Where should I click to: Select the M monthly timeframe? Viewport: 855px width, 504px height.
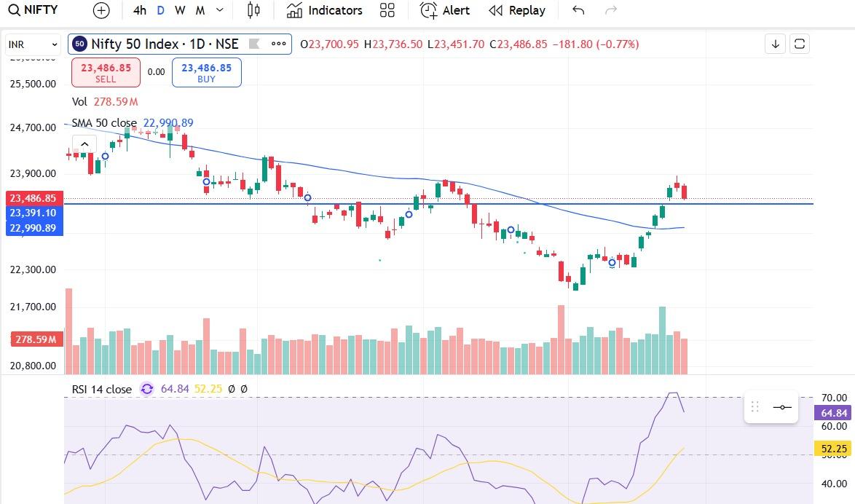[200, 10]
